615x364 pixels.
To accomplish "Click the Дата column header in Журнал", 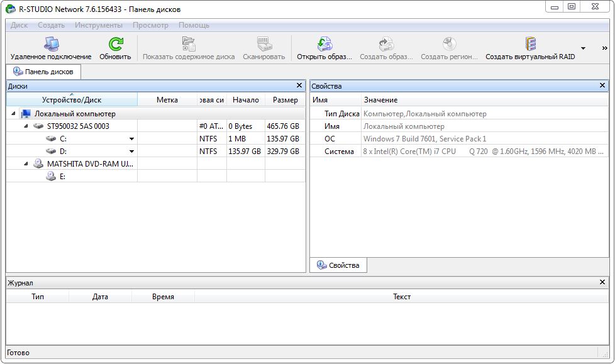I will [x=100, y=297].
